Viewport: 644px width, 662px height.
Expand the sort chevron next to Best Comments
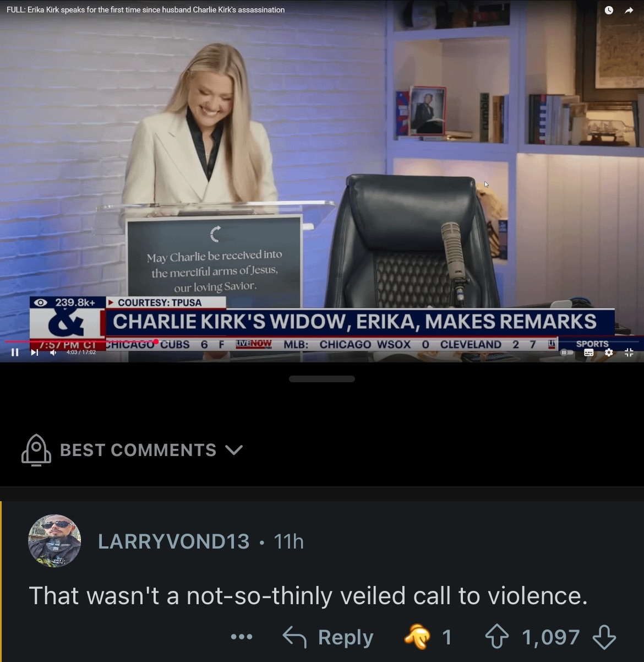pos(234,451)
